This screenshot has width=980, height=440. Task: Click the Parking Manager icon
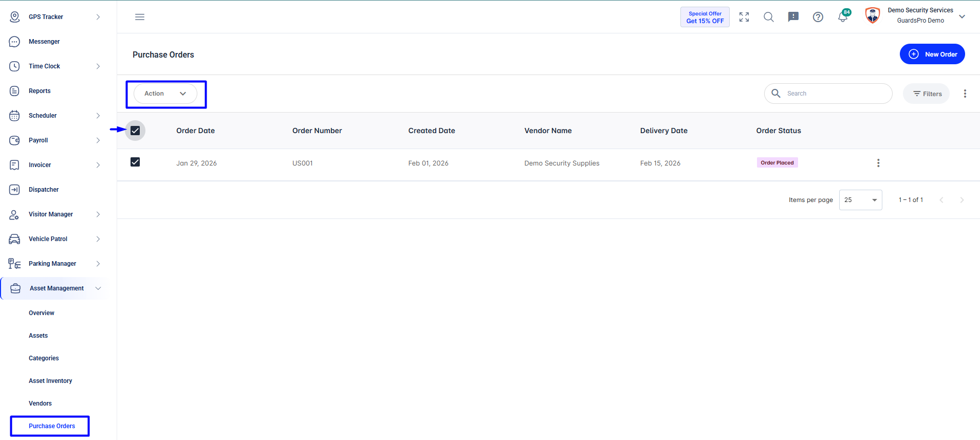click(x=14, y=264)
